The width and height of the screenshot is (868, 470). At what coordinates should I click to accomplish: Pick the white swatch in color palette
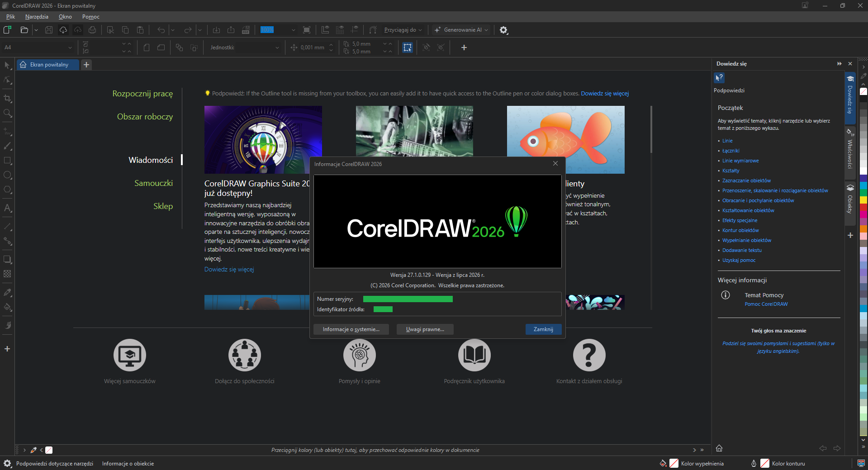click(863, 171)
